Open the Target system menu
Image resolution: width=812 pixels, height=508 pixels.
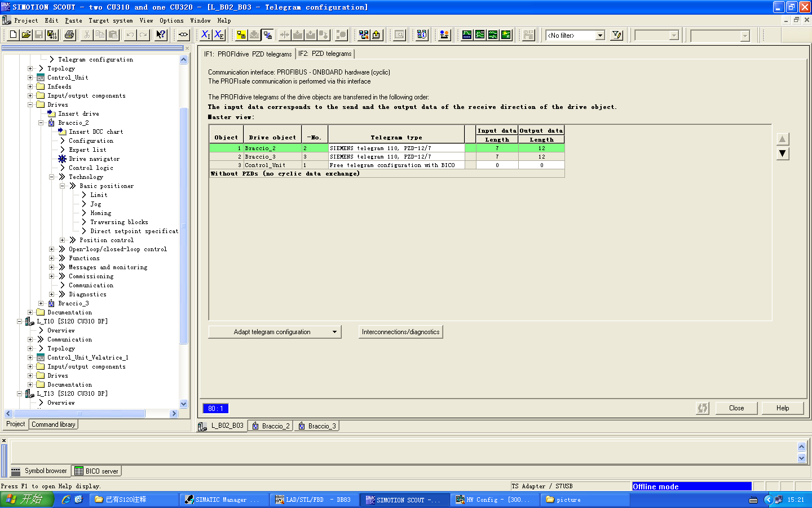click(x=111, y=20)
